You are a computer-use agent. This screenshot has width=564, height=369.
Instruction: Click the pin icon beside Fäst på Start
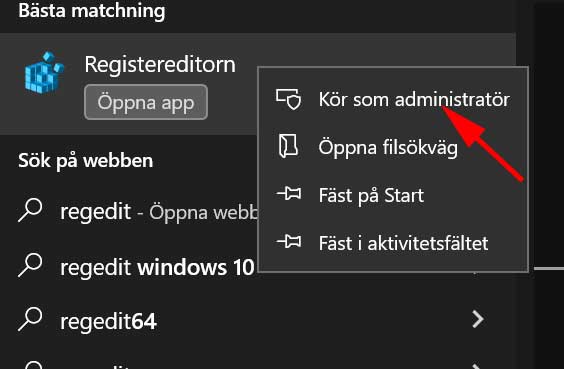click(x=289, y=194)
